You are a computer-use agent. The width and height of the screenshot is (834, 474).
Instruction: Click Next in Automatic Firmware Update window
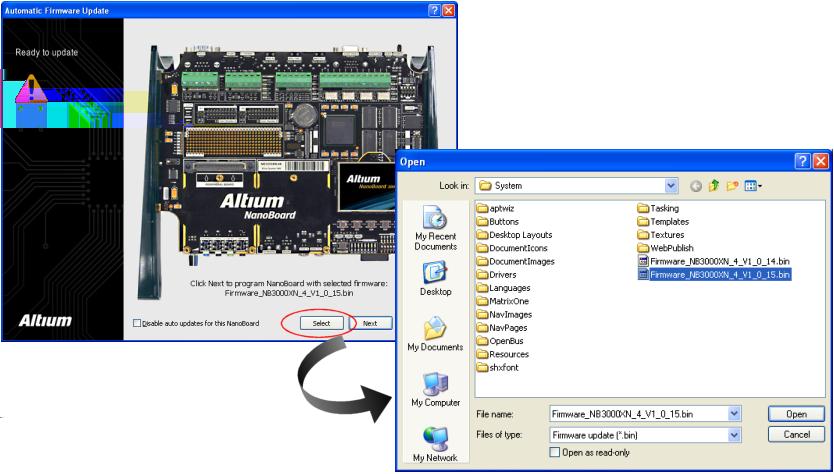370,323
